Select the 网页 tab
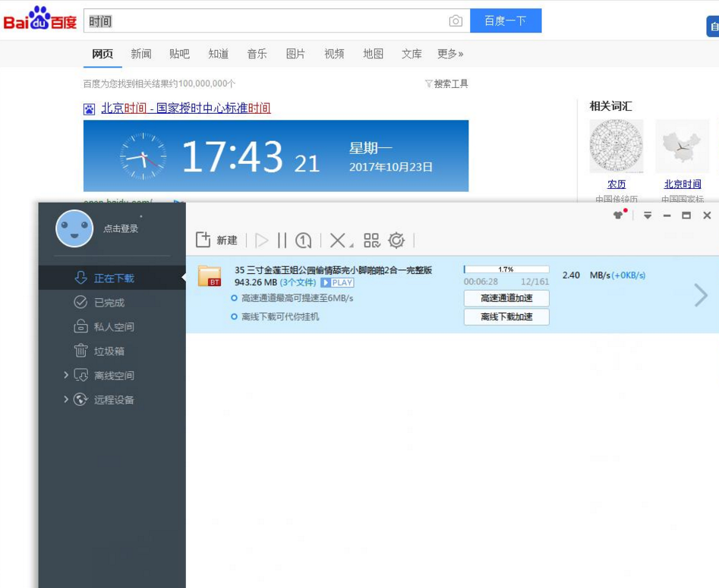Screen dimensions: 719x588 pyautogui.click(x=102, y=54)
